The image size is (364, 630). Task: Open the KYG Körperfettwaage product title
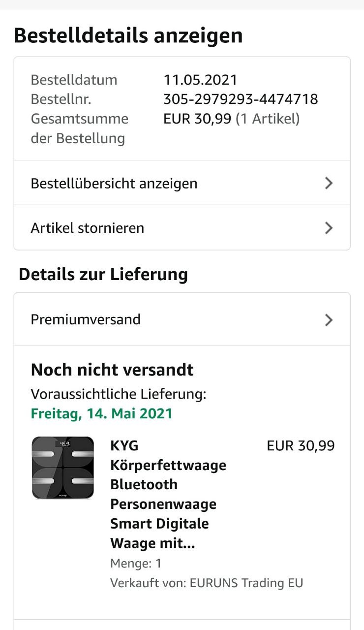pyautogui.click(x=168, y=495)
